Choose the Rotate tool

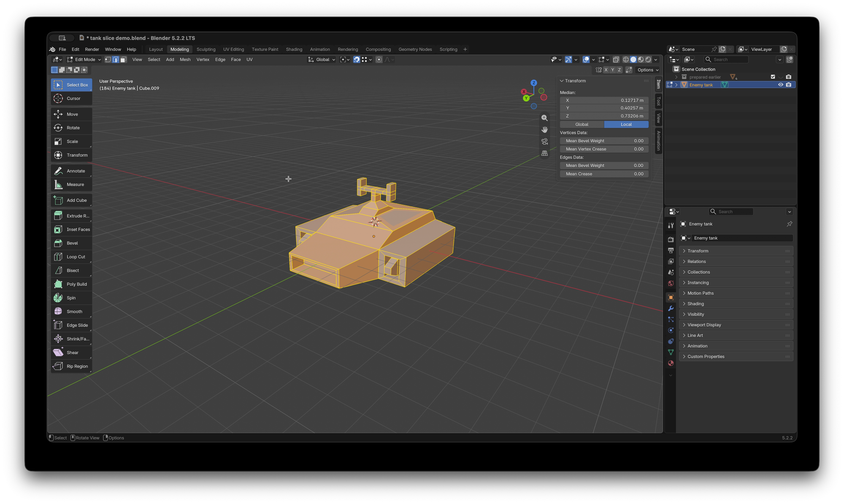[71, 128]
